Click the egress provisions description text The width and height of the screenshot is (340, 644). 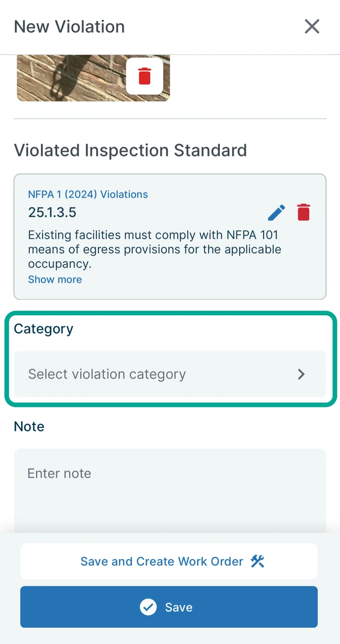[x=155, y=248]
